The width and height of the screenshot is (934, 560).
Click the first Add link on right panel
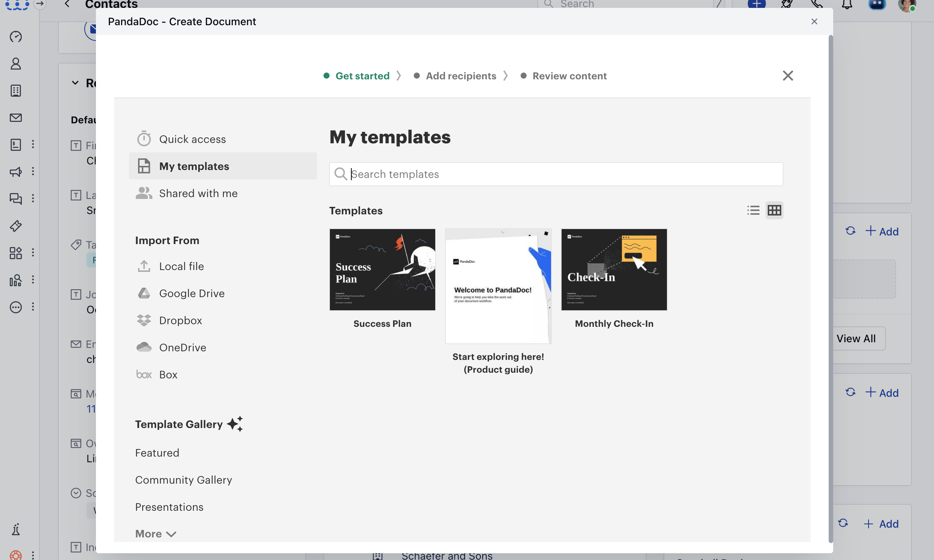point(882,231)
